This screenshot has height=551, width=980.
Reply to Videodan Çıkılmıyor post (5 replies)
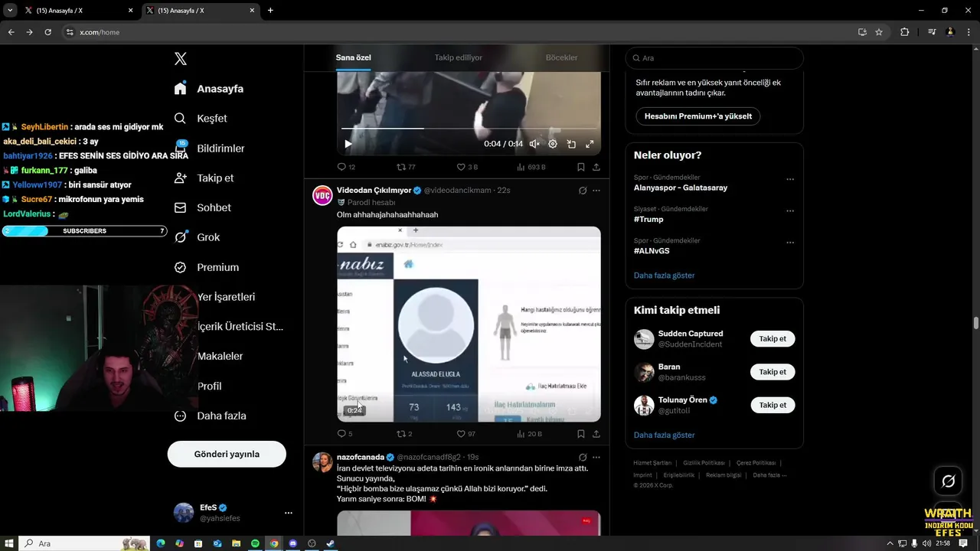point(345,434)
